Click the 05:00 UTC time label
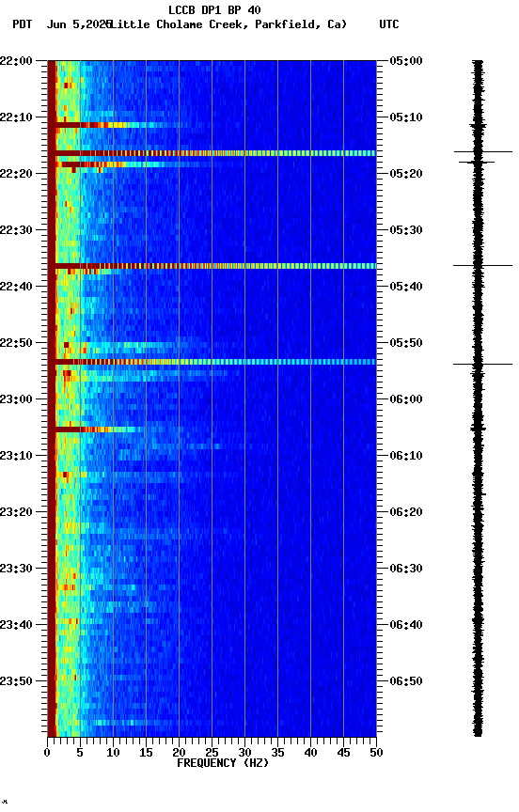This screenshot has width=519, height=812. coord(406,61)
